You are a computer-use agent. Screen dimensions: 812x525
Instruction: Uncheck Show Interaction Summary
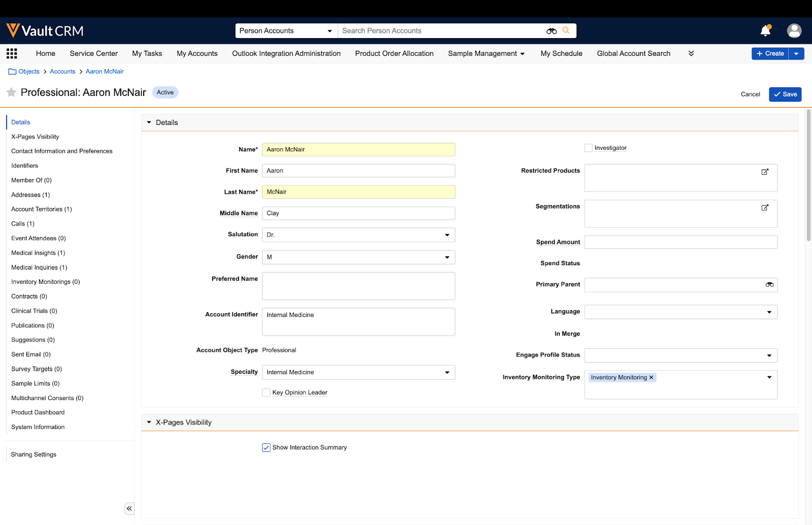[266, 447]
